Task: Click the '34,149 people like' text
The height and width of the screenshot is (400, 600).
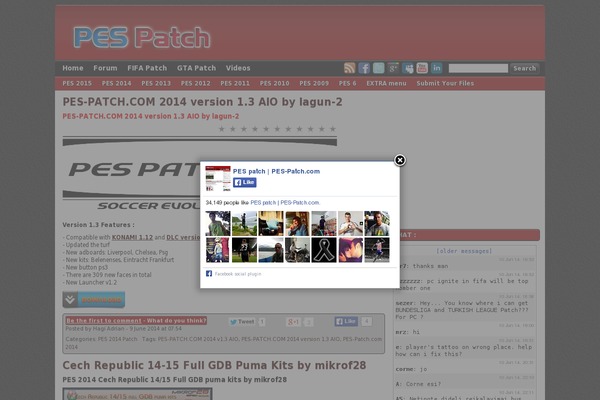Action: pyautogui.click(x=227, y=202)
